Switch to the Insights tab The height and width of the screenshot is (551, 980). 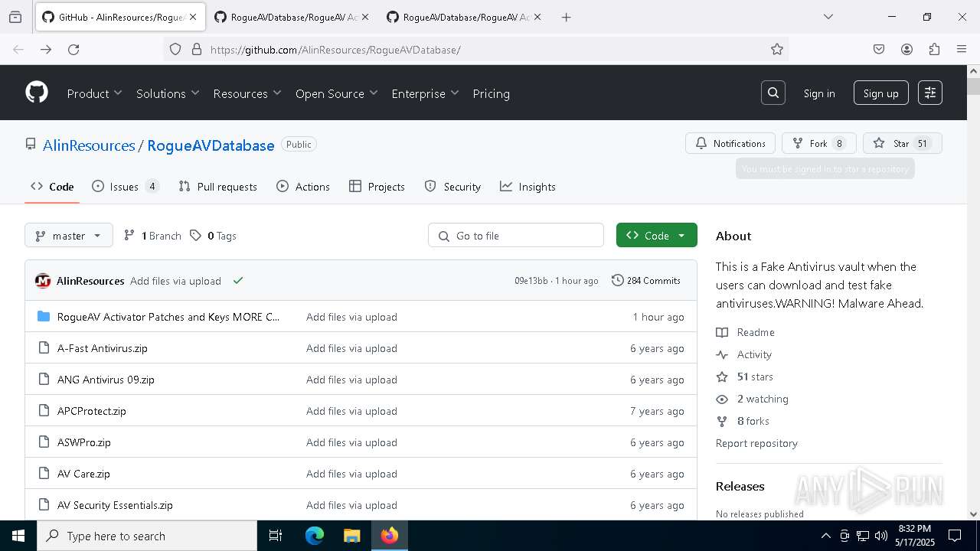coord(528,187)
